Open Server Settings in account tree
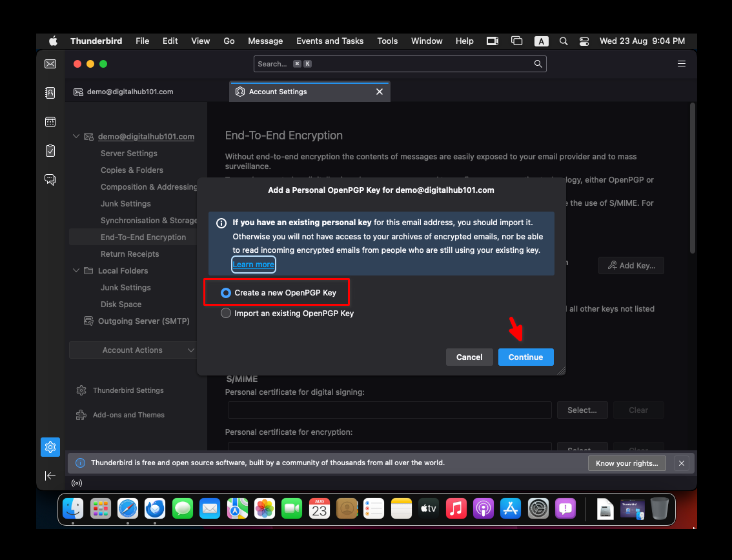The width and height of the screenshot is (732, 560). (x=129, y=153)
